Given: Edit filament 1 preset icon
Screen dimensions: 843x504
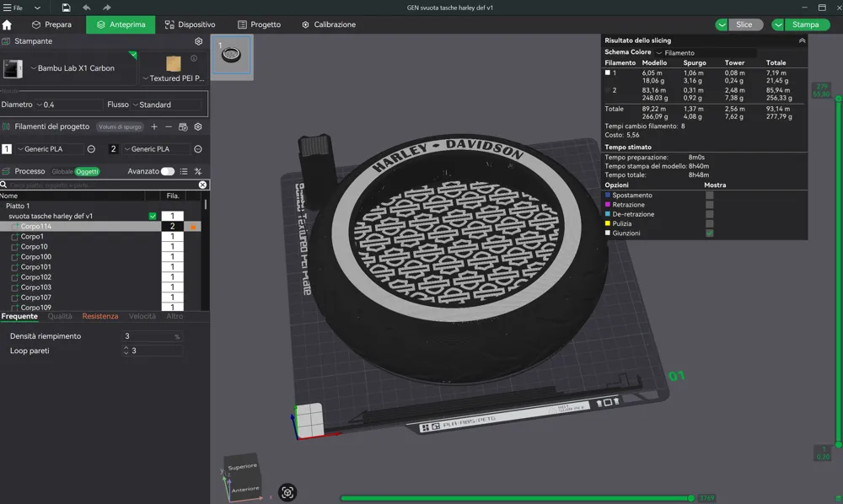Looking at the screenshot, I should [91, 149].
